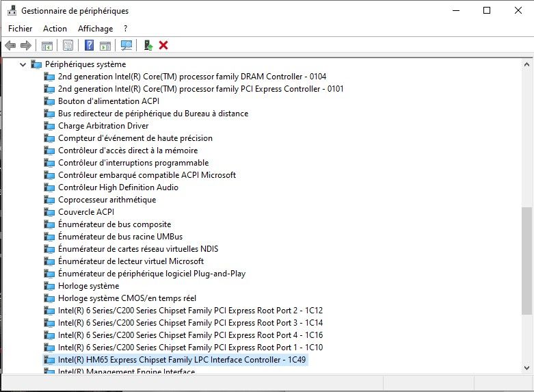Collapse the Périphériques système category

(23, 64)
